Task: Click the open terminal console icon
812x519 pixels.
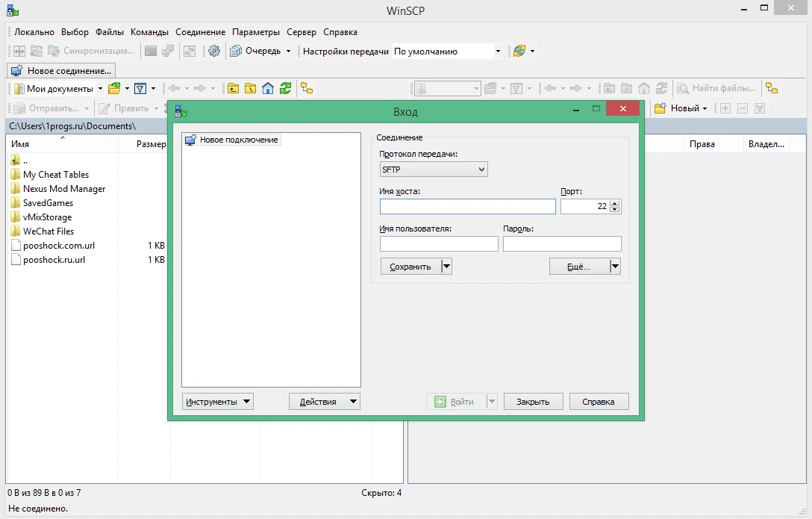Action: 150,51
